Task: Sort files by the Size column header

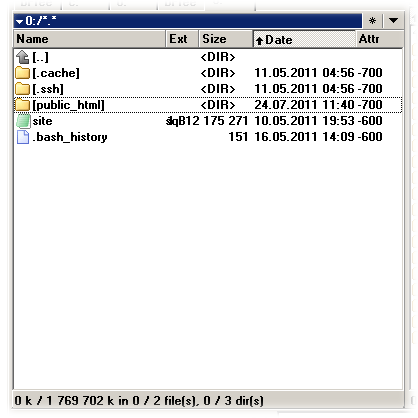Action: (x=226, y=39)
